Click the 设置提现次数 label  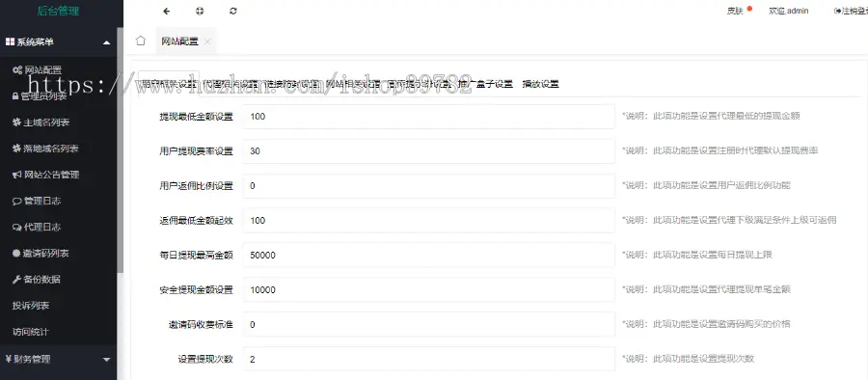pos(205,359)
